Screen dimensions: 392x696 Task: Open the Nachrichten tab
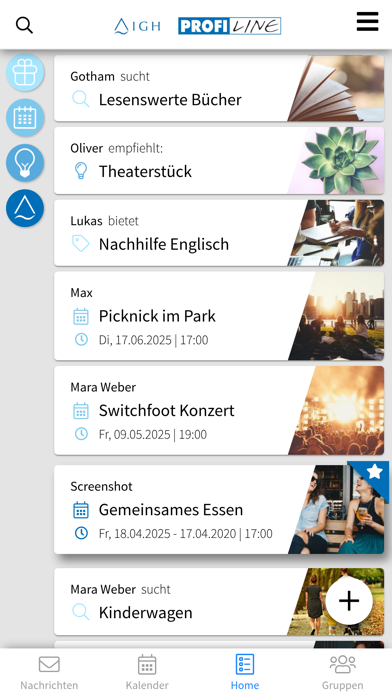point(49,672)
